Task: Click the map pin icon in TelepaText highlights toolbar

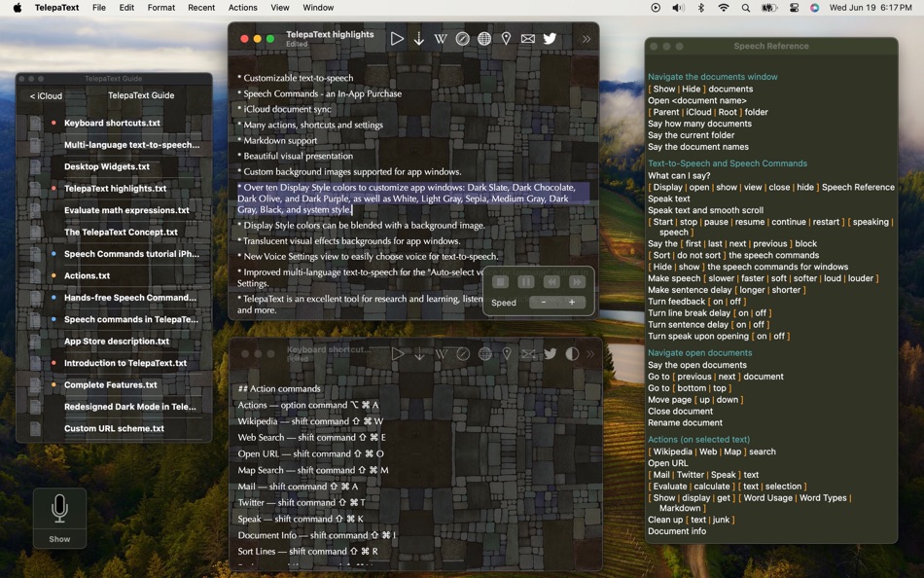Action: (506, 39)
